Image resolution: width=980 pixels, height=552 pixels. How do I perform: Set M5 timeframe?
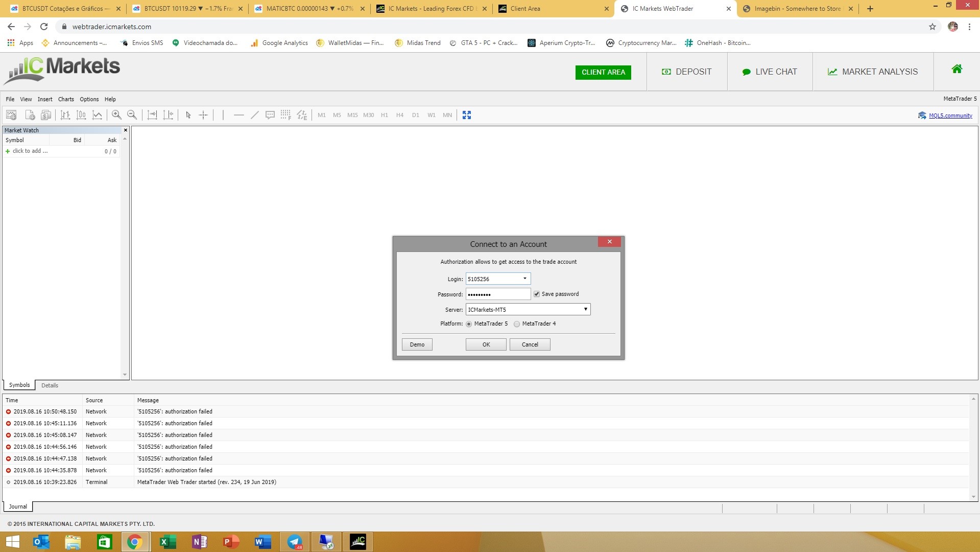[x=337, y=115]
